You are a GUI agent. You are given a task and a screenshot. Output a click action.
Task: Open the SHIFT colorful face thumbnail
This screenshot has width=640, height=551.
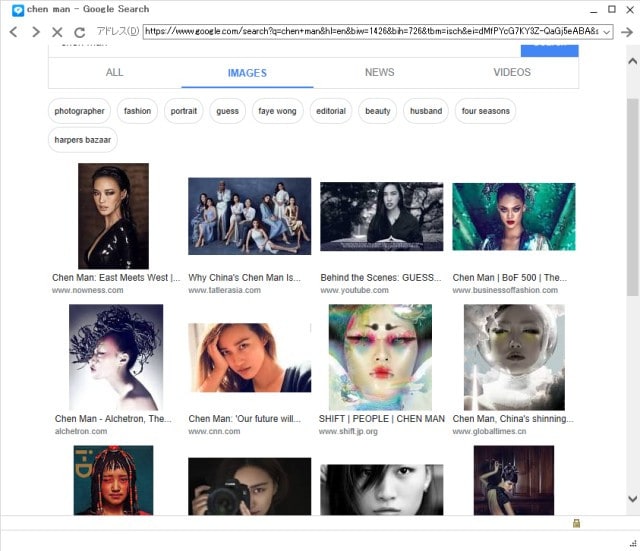(x=380, y=357)
